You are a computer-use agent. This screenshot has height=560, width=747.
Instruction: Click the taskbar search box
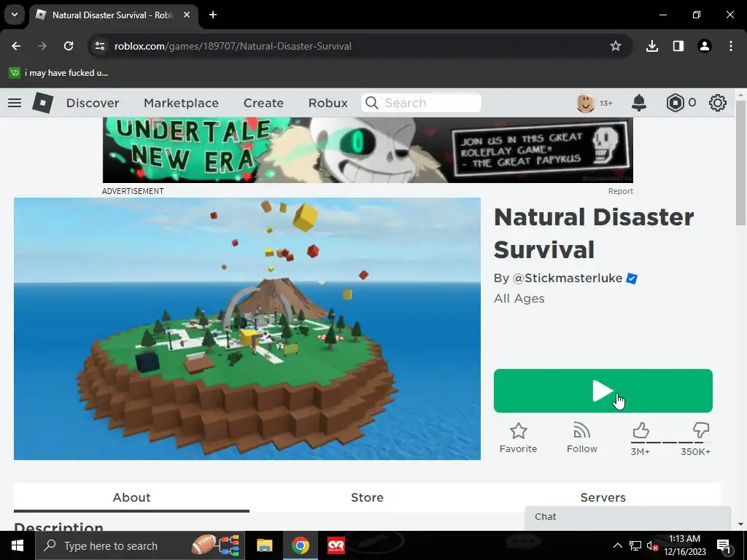[x=141, y=545]
